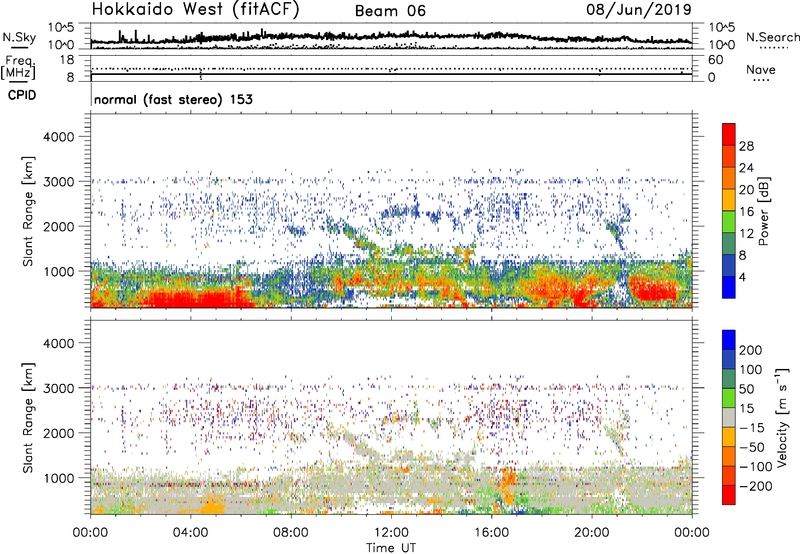The width and height of the screenshot is (800, 554).
Task: Click the red top of the power color bar
Action: 729,134
